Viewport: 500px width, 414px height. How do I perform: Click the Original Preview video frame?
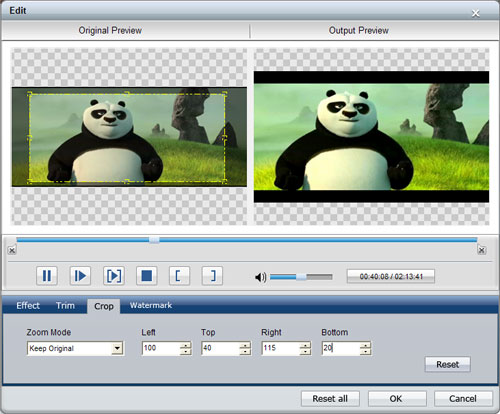(x=129, y=137)
